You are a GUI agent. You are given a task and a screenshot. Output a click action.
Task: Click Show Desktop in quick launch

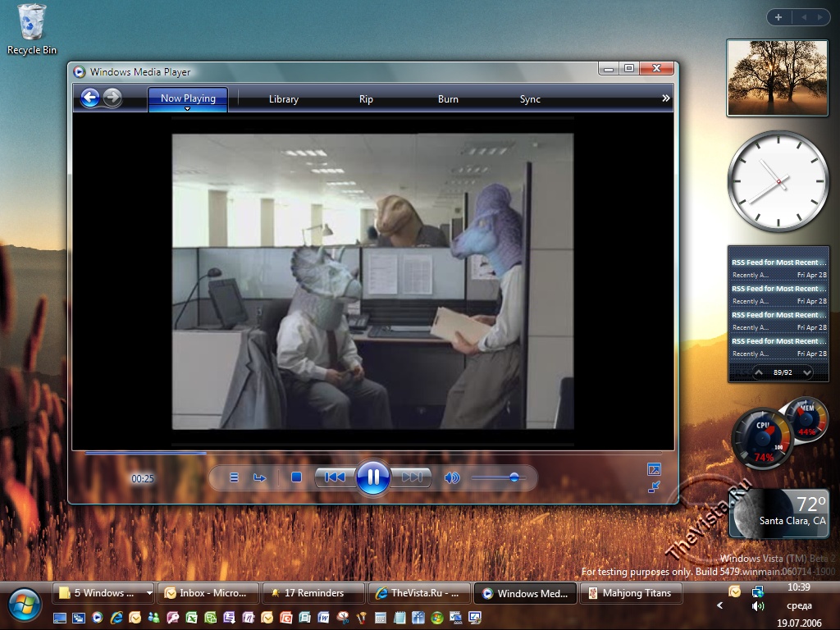coord(59,618)
